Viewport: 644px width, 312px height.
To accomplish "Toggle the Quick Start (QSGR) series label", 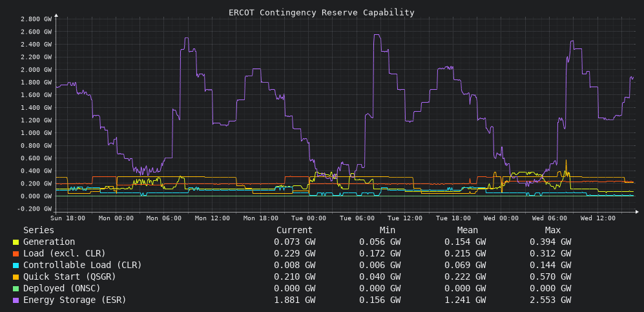I will click(x=69, y=276).
